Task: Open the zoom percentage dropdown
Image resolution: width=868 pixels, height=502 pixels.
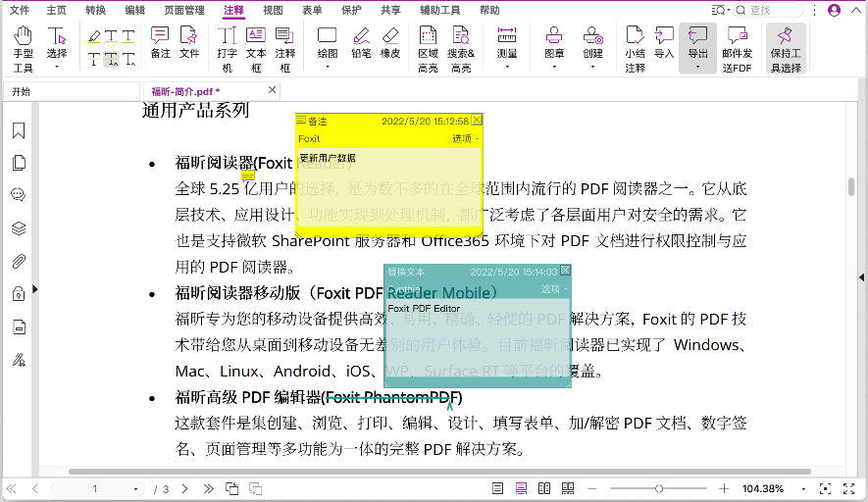Action: [803, 489]
